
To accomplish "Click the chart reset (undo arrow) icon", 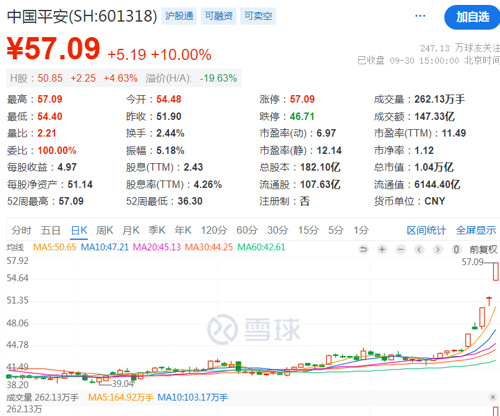I will coord(364,249).
